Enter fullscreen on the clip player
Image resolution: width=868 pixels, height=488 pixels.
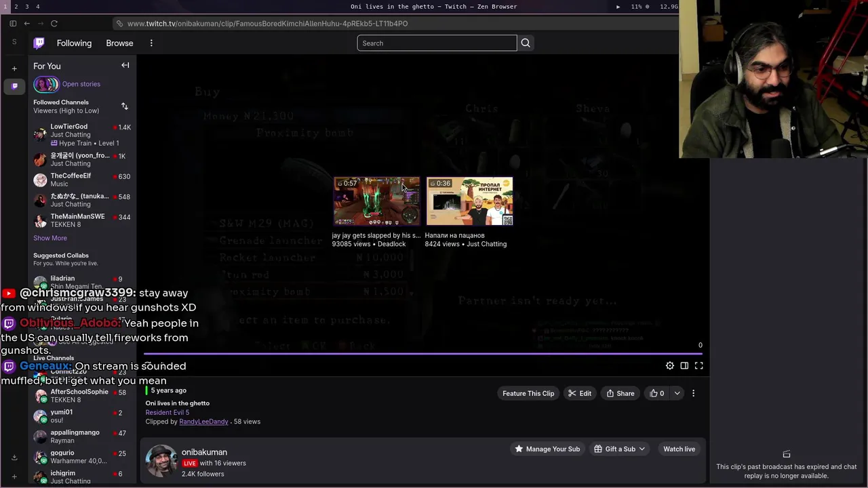point(698,365)
